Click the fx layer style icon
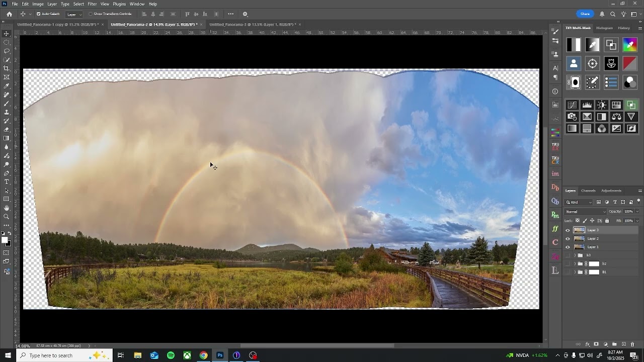This screenshot has height=362, width=644. coord(587,344)
